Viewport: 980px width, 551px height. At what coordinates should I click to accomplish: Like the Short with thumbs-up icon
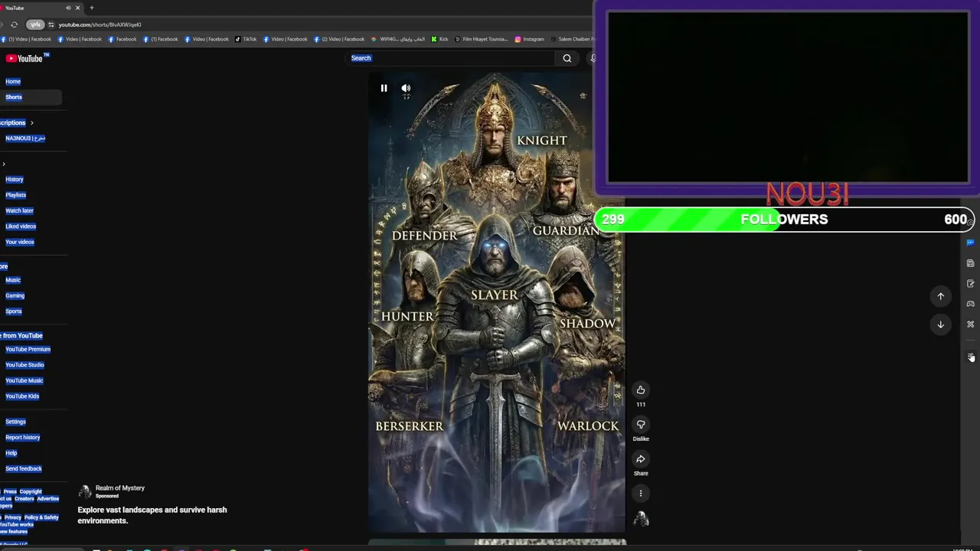click(x=641, y=390)
